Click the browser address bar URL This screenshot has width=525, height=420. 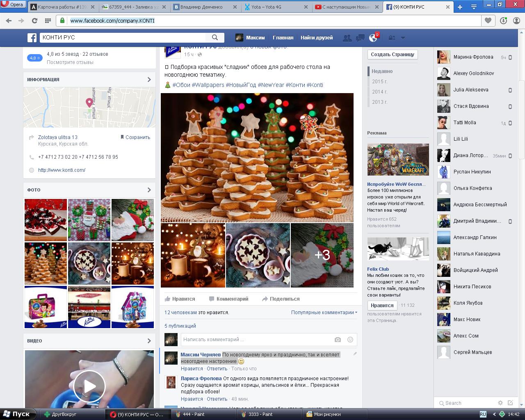(x=112, y=21)
